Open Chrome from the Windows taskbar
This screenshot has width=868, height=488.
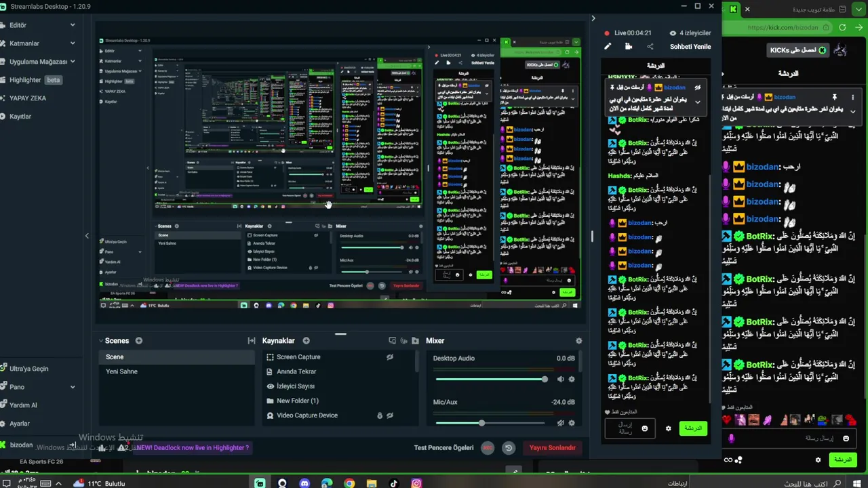coord(349,483)
